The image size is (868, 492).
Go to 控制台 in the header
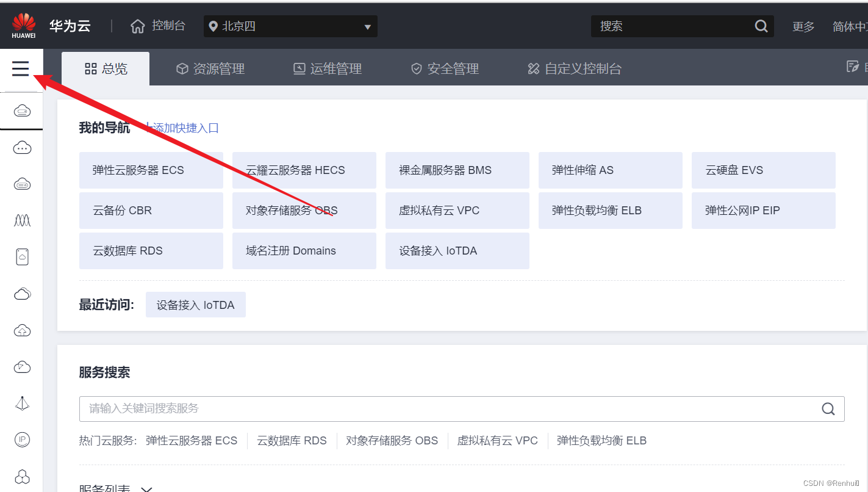pos(168,26)
